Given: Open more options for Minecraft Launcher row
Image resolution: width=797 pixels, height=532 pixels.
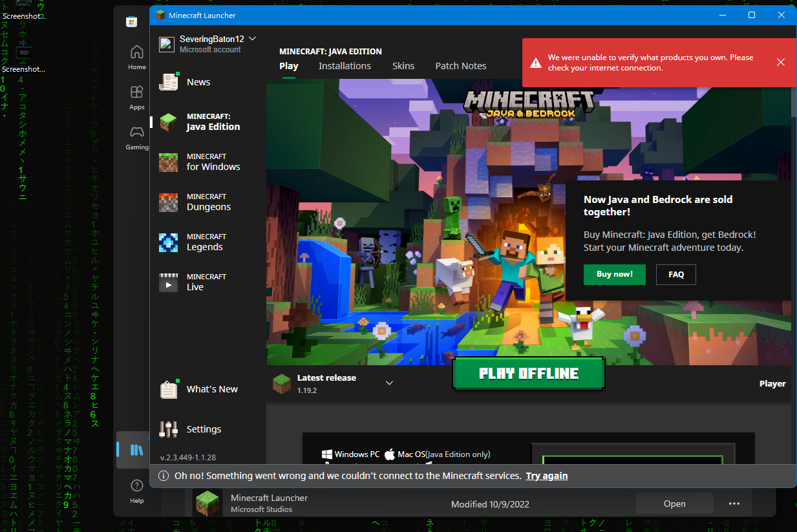Looking at the screenshot, I should point(734,504).
